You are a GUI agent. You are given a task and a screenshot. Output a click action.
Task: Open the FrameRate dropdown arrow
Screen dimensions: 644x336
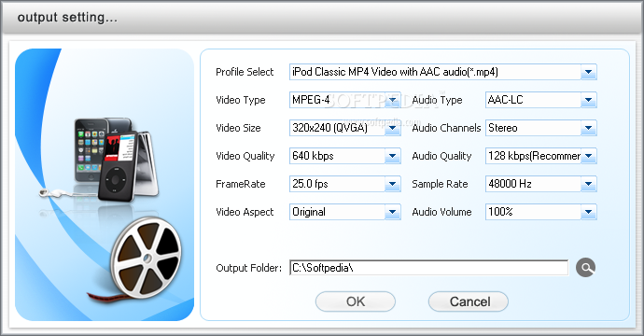393,184
